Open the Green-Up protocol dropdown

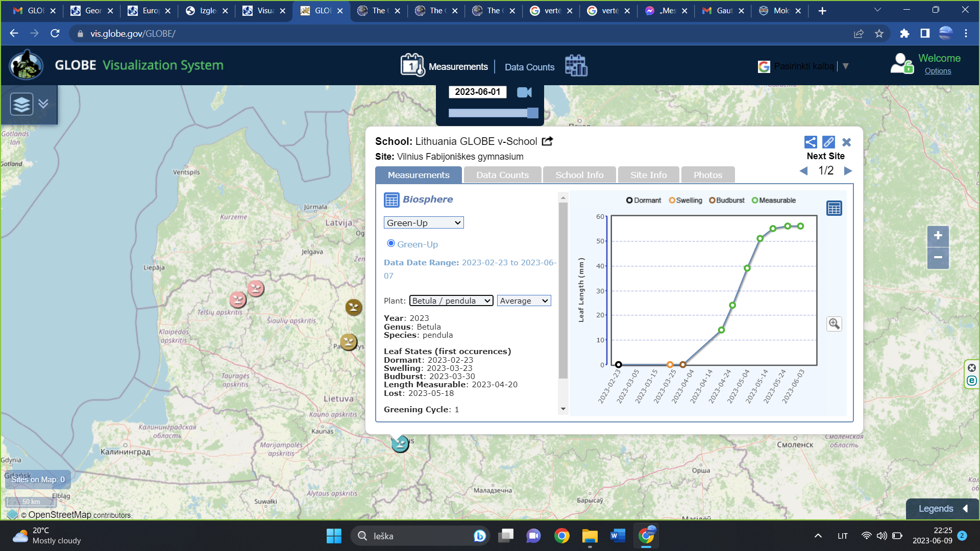[424, 223]
